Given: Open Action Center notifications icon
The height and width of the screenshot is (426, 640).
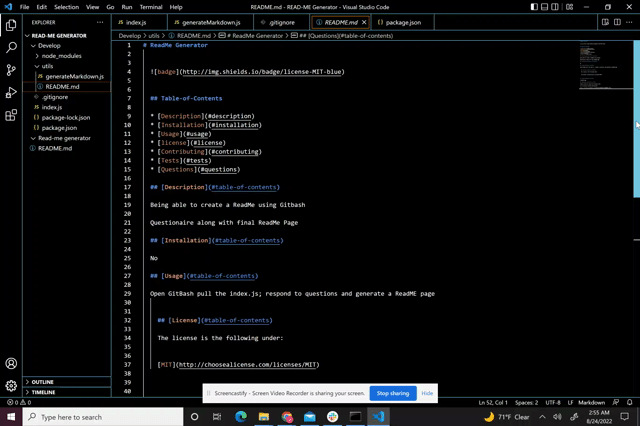Looking at the screenshot, I should (624, 417).
